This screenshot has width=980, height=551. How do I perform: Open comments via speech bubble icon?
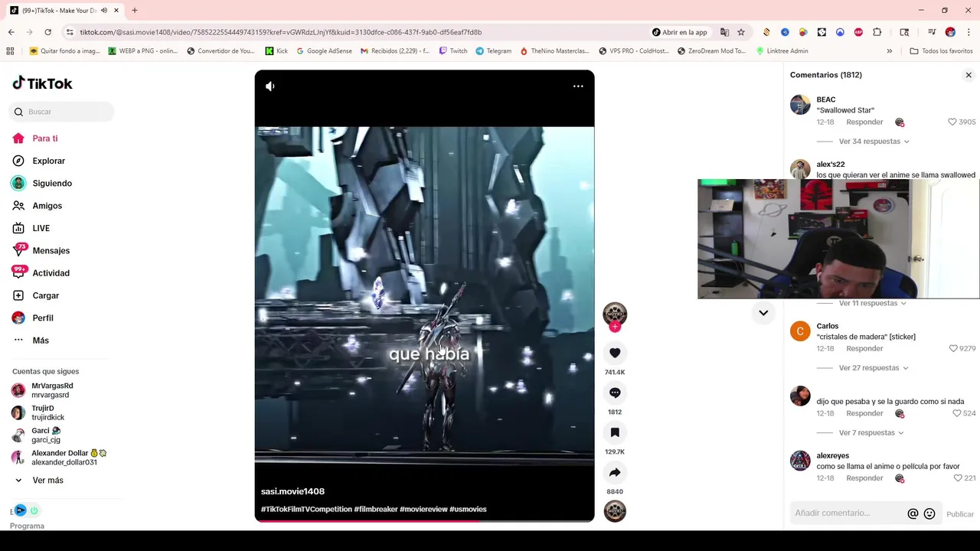coord(615,393)
